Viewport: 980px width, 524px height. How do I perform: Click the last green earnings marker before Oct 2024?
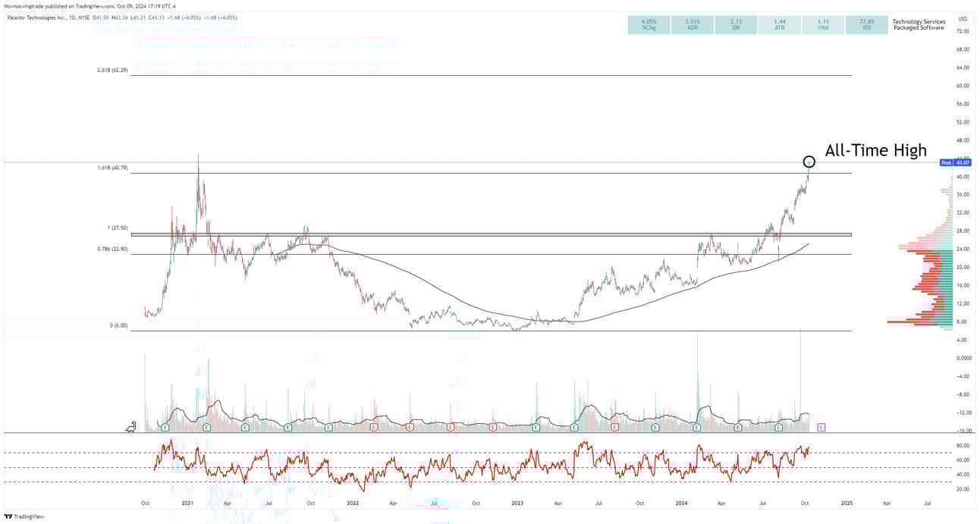pyautogui.click(x=779, y=428)
